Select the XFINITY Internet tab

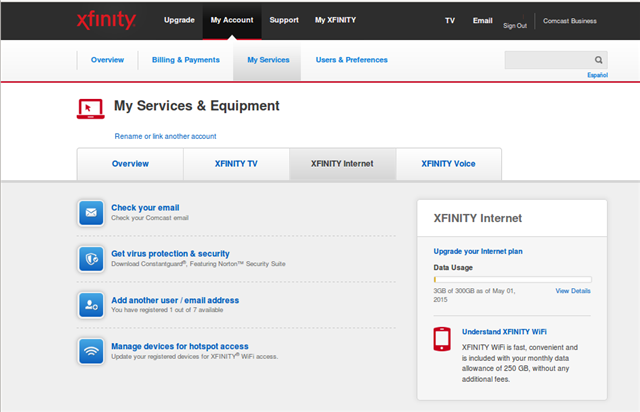click(x=342, y=164)
